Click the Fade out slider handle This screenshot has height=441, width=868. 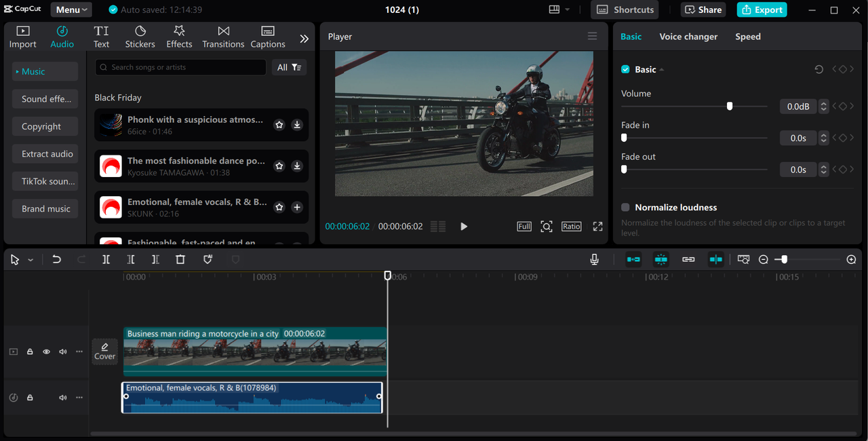pos(624,169)
